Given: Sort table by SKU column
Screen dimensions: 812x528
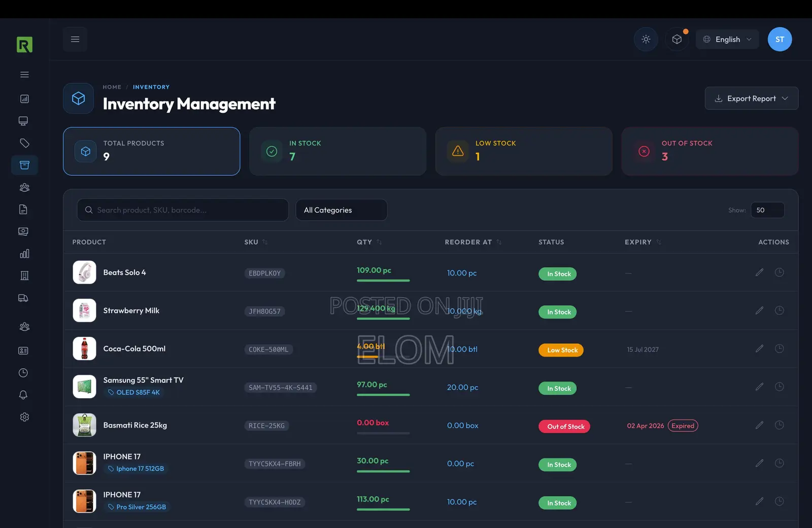Looking at the screenshot, I should [x=256, y=242].
